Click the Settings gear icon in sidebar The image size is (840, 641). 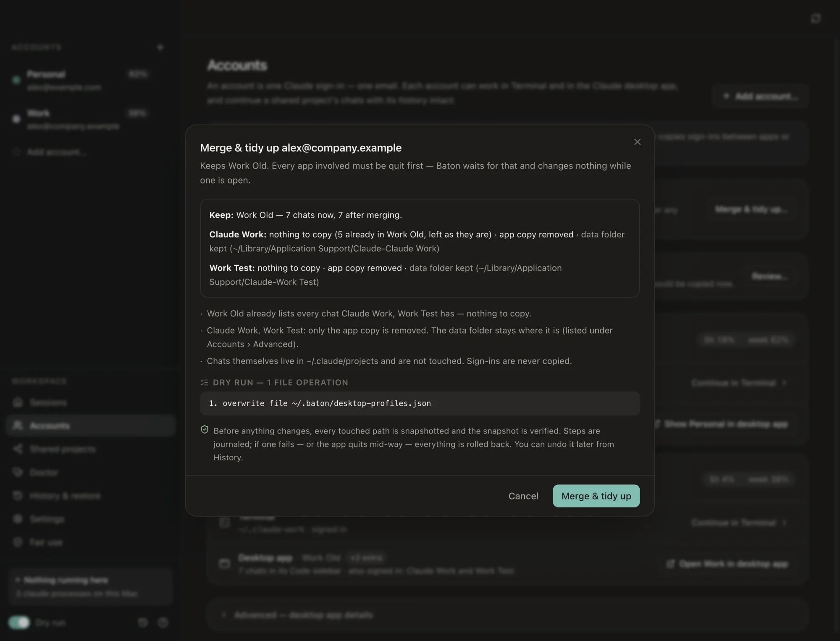click(18, 519)
